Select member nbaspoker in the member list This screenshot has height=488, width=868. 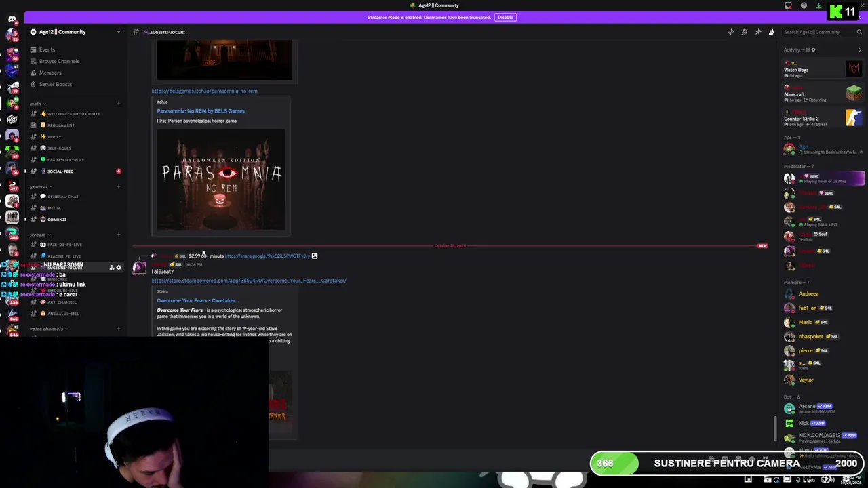click(x=822, y=337)
